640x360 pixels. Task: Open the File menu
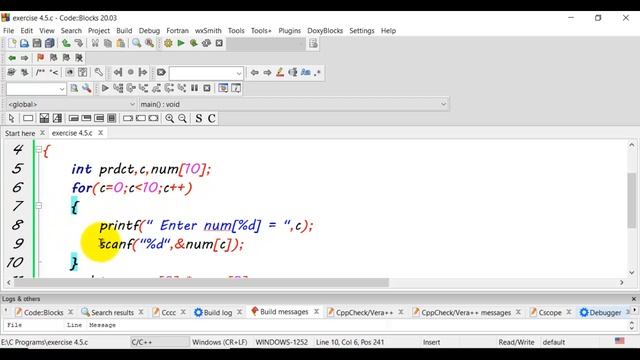[9, 31]
